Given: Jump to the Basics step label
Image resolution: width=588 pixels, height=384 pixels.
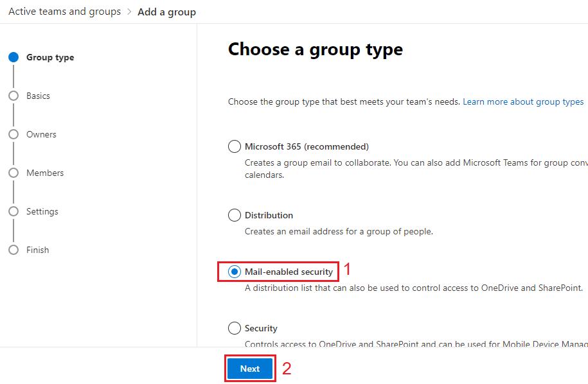Looking at the screenshot, I should click(38, 96).
